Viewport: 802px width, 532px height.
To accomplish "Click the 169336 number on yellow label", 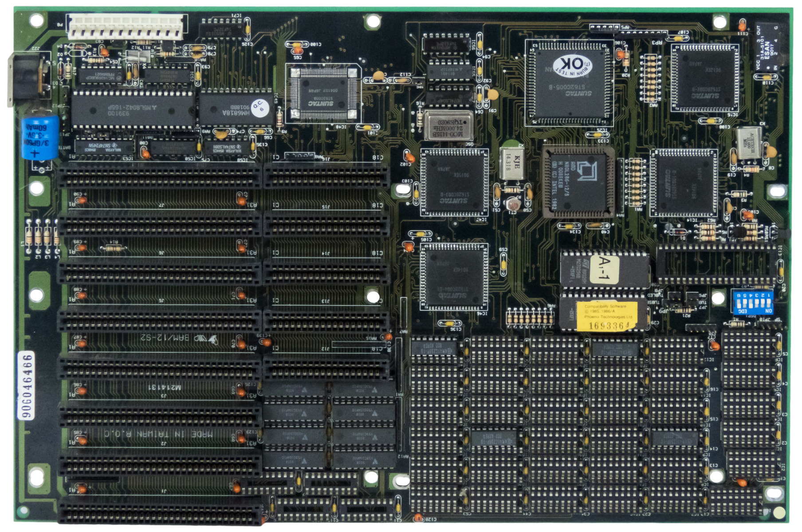I will click(607, 326).
